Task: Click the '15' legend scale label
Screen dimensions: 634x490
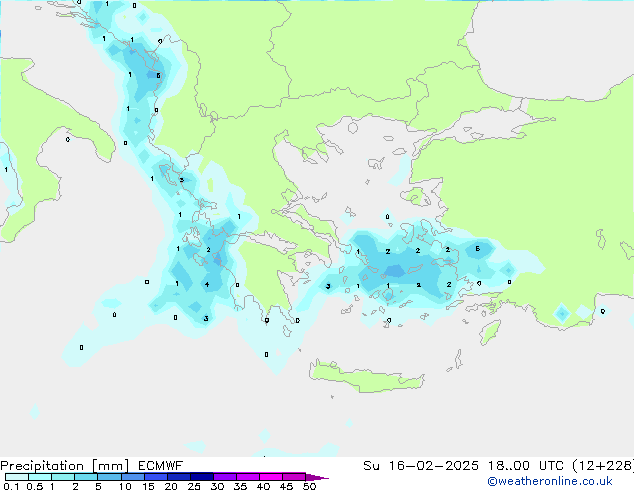Action: (x=148, y=486)
